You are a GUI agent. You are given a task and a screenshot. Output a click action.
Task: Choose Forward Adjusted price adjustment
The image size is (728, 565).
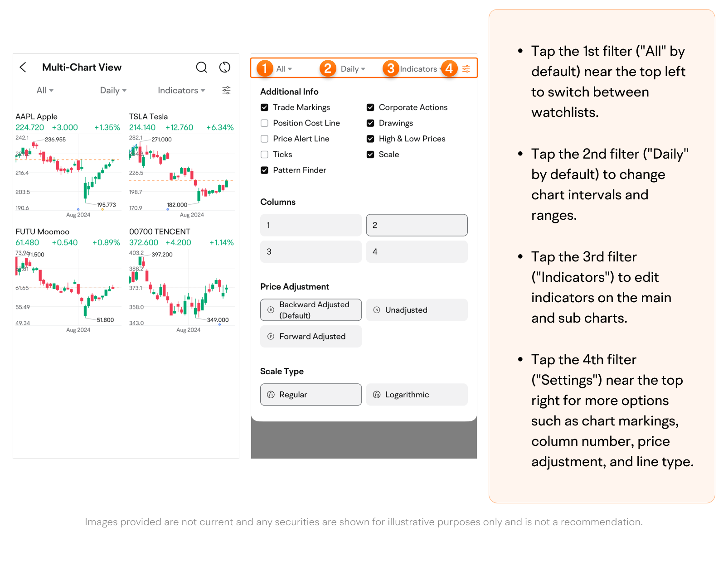[x=311, y=336]
